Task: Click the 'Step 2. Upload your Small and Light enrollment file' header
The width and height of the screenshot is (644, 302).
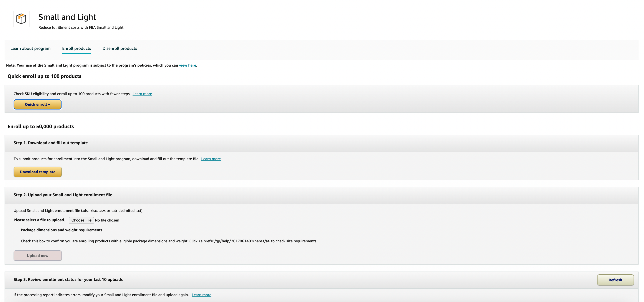Action: click(63, 195)
